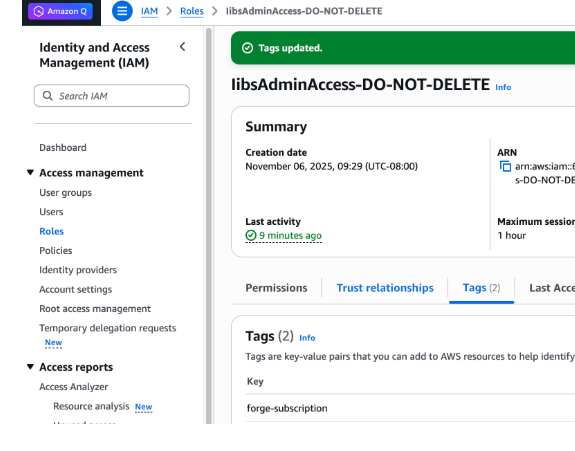Click the Search IAM field
Image resolution: width=575 pixels, height=451 pixels.
coord(112,96)
